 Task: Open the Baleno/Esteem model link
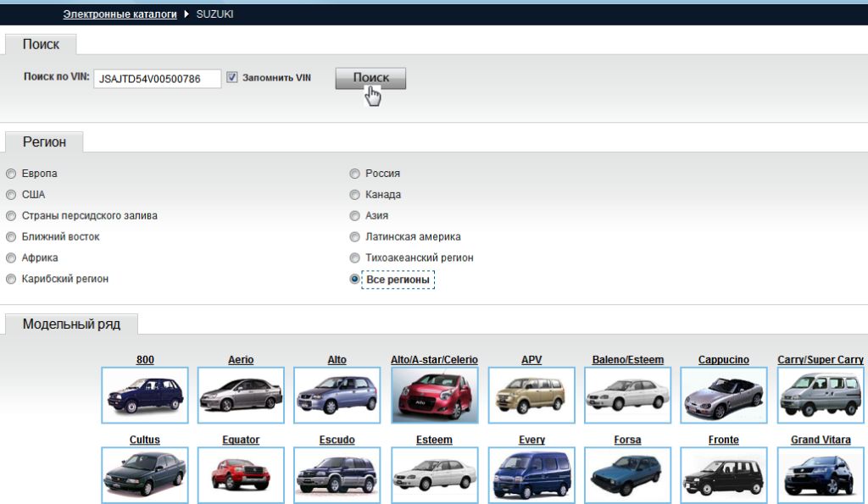pyautogui.click(x=628, y=360)
